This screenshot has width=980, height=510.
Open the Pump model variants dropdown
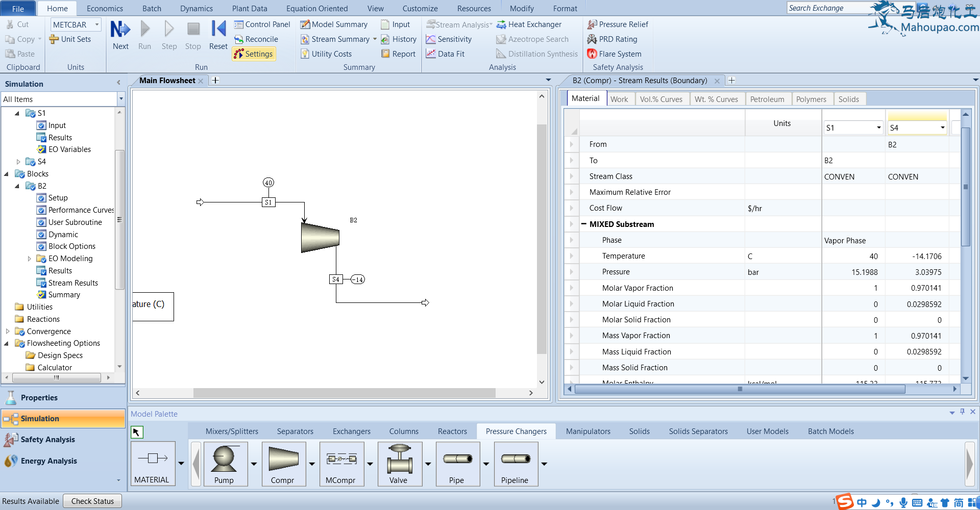coord(254,464)
